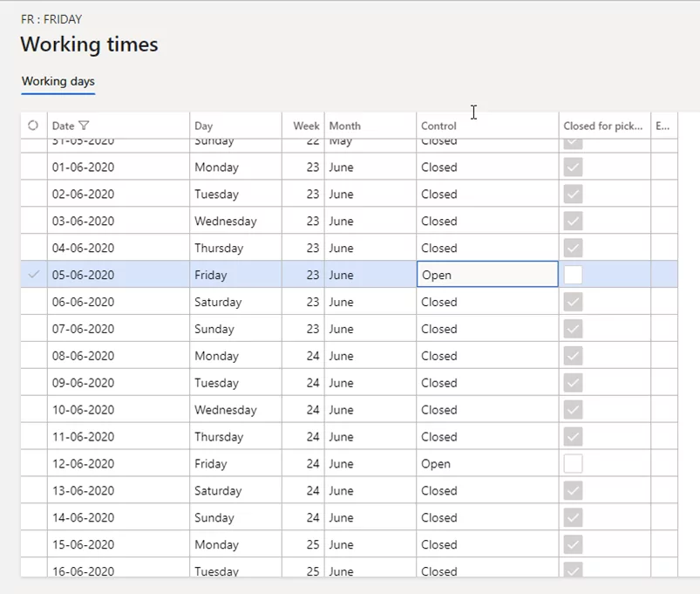Image resolution: width=700 pixels, height=594 pixels.
Task: Select the date cell 10-06-2020
Action: (x=84, y=410)
